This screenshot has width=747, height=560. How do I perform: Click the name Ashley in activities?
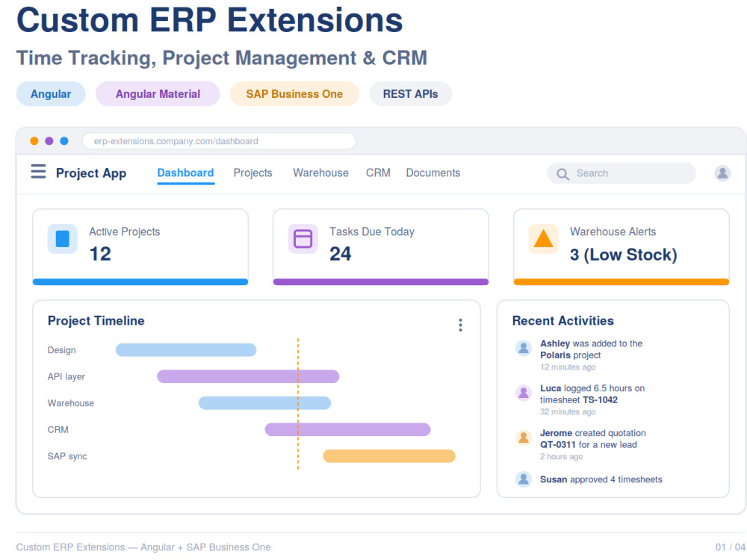(555, 343)
